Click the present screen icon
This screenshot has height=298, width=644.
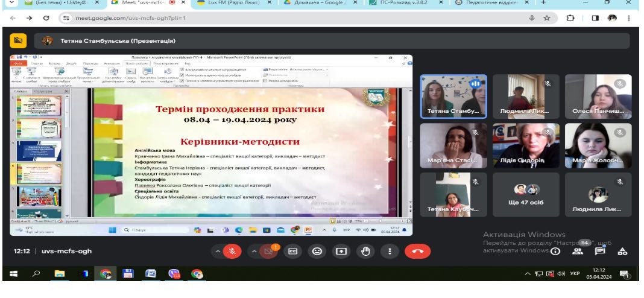pyautogui.click(x=341, y=251)
